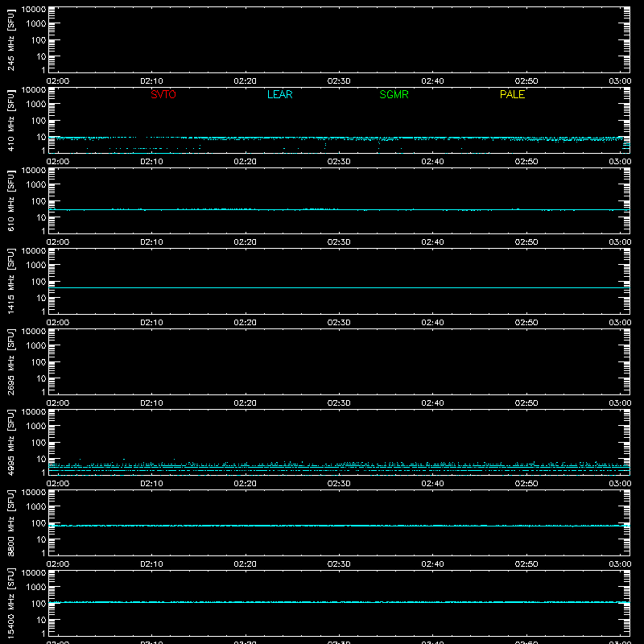Click the 100 y-axis label of 610 MHz panel

pyautogui.click(x=39, y=201)
